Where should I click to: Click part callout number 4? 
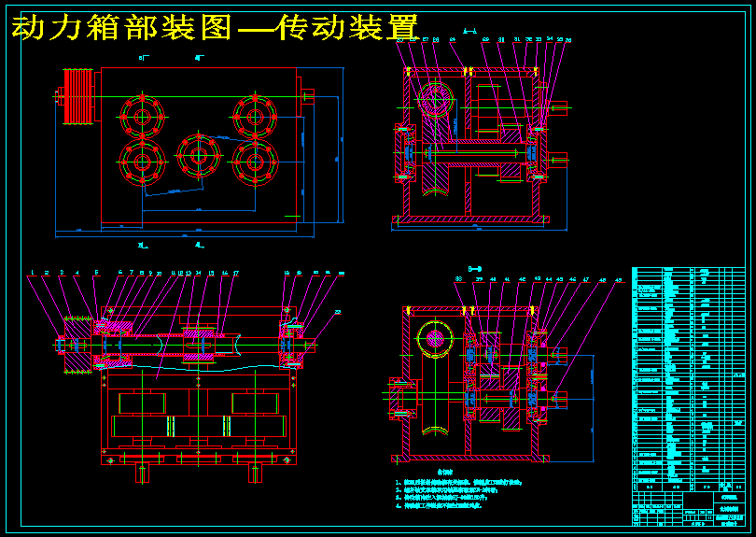pos(77,273)
